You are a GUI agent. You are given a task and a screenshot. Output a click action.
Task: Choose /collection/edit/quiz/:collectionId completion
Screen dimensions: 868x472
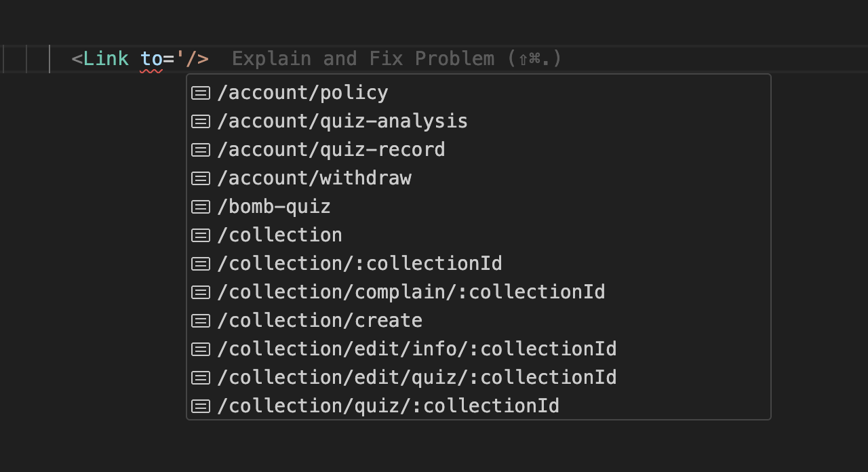click(479, 377)
